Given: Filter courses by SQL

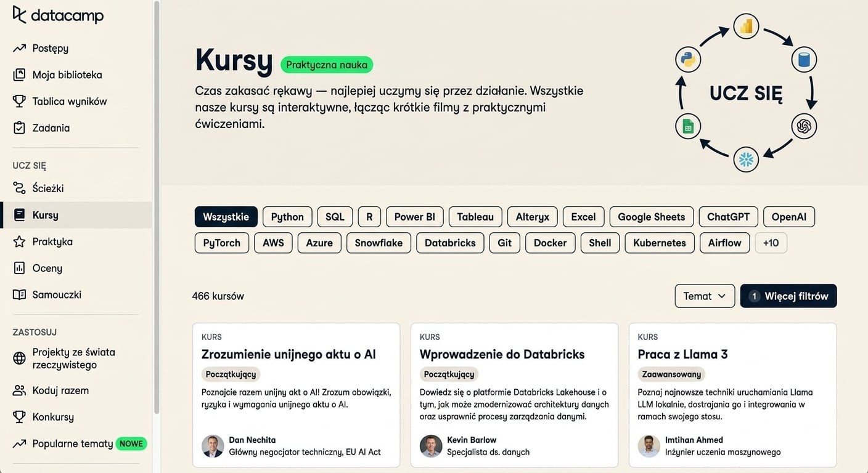Looking at the screenshot, I should [x=335, y=217].
